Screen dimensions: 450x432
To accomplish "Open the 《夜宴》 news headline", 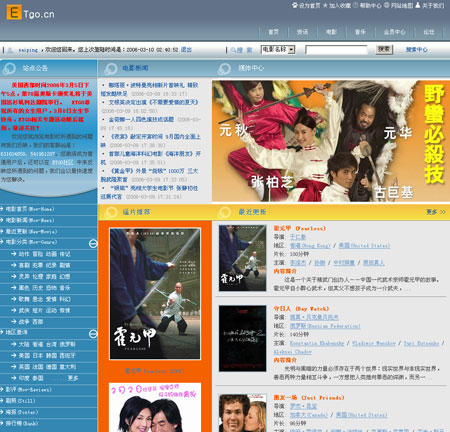I will [x=151, y=141].
